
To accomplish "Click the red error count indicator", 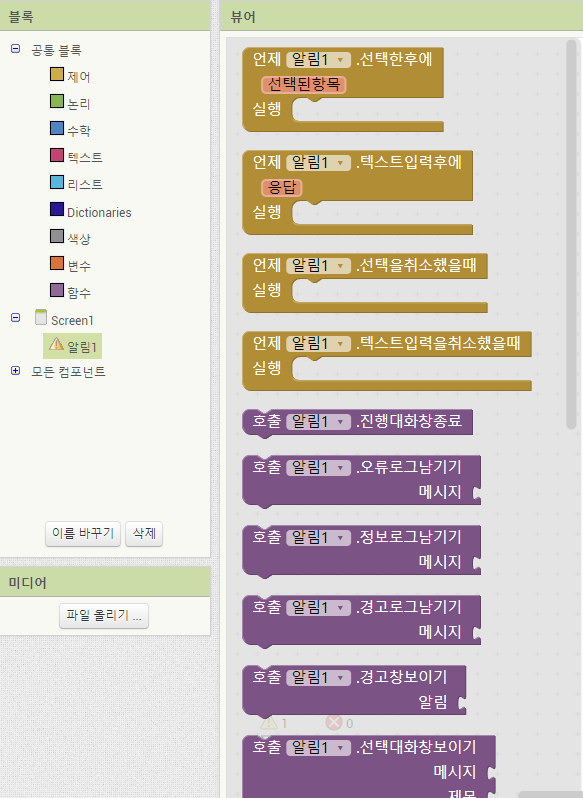I will pos(334,723).
